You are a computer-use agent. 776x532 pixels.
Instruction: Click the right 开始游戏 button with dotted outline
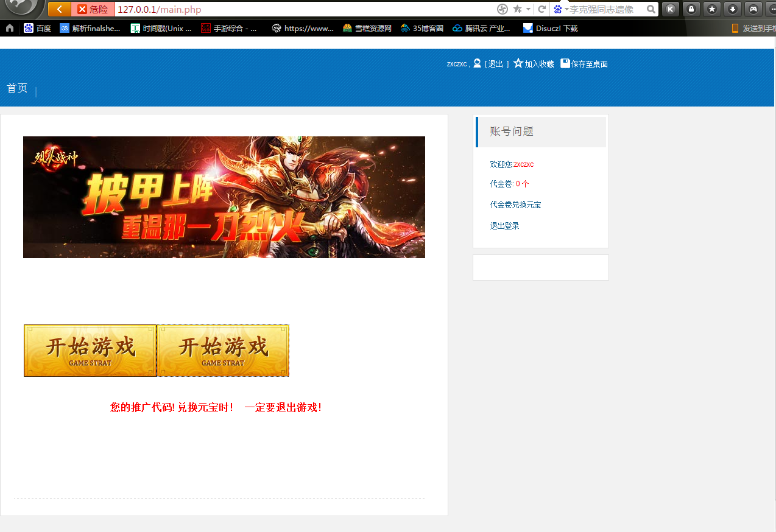[223, 351]
